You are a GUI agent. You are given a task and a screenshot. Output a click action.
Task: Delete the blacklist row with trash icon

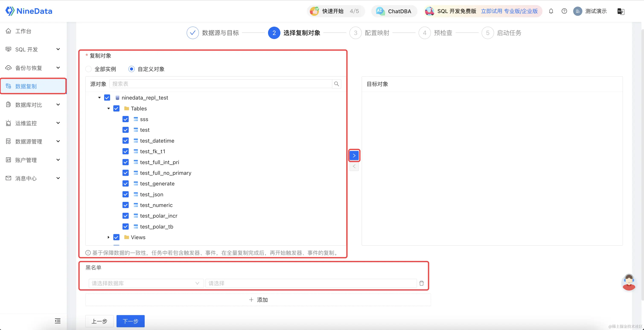pyautogui.click(x=421, y=283)
